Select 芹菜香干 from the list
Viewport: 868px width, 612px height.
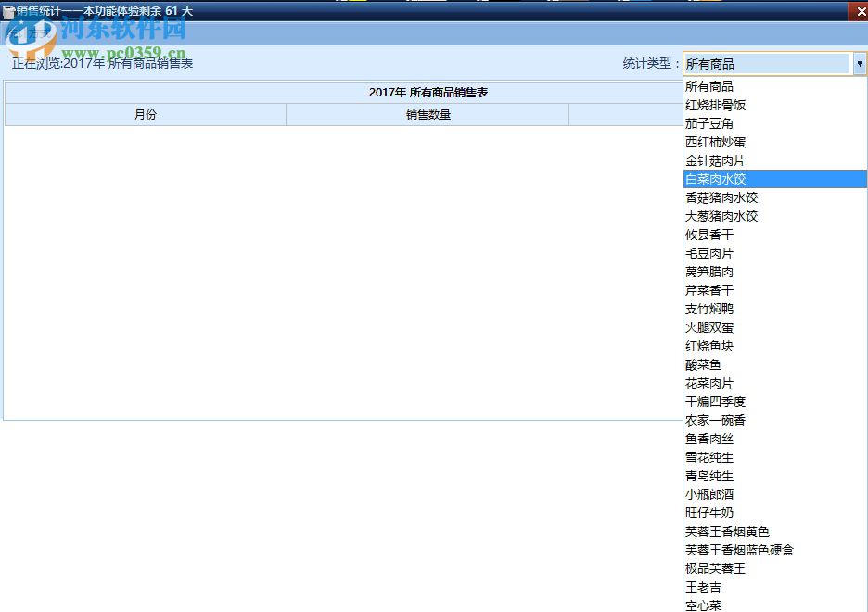(x=775, y=290)
